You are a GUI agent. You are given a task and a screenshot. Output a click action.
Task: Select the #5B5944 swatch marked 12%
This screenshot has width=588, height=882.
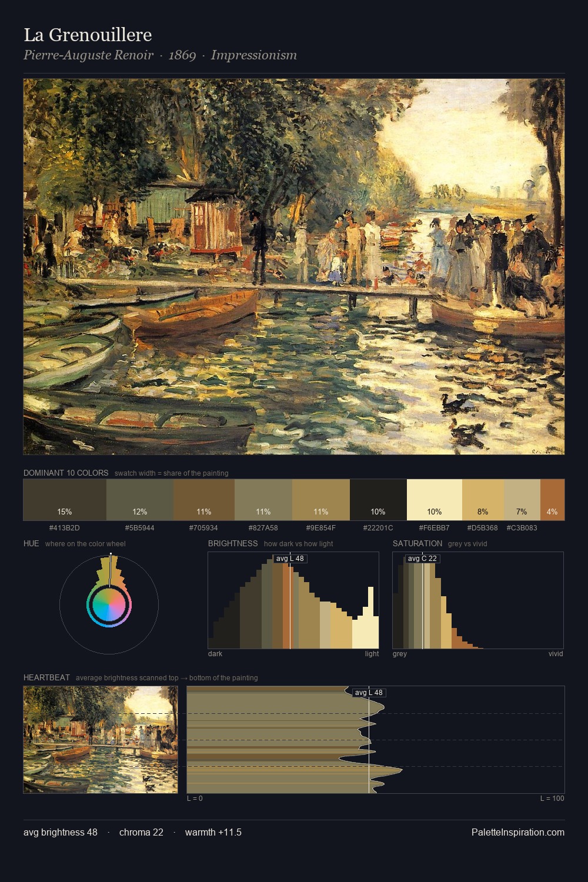click(140, 500)
